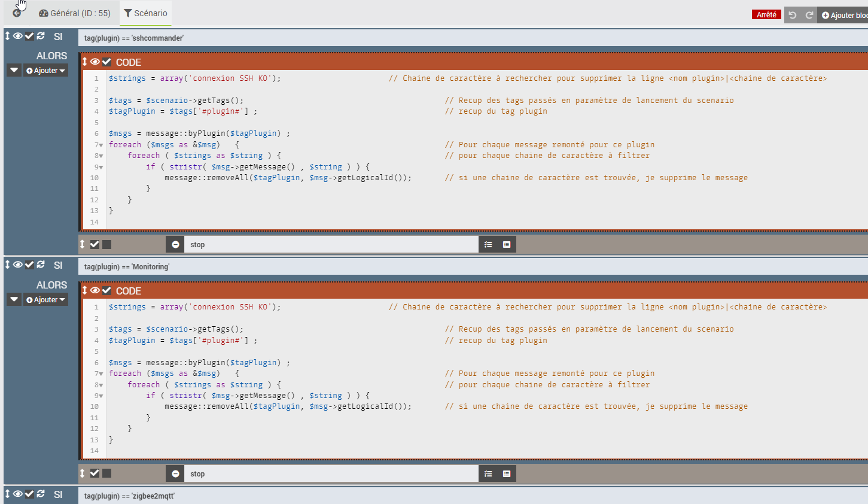Click the Ajouter bloc button
The width and height of the screenshot is (868, 504).
(x=843, y=15)
